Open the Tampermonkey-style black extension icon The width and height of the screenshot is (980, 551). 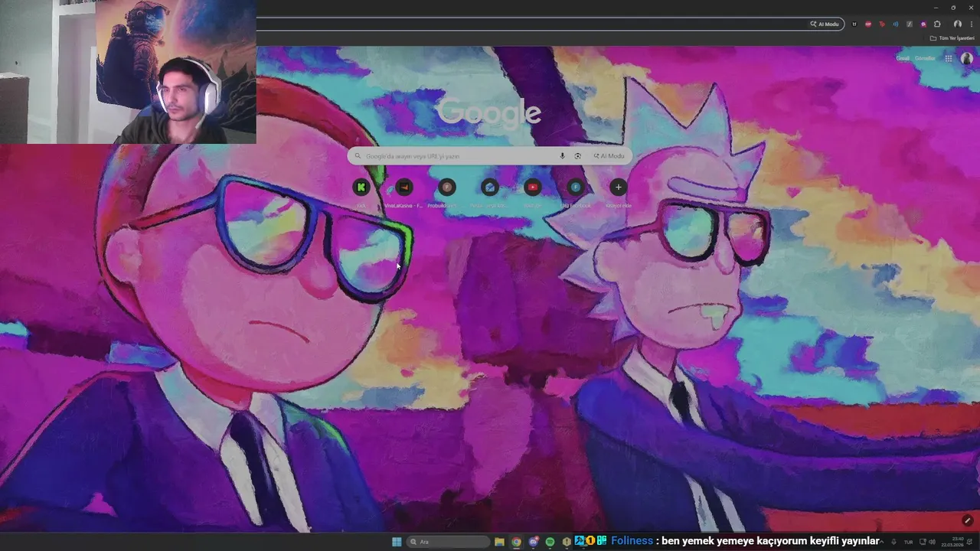click(854, 24)
